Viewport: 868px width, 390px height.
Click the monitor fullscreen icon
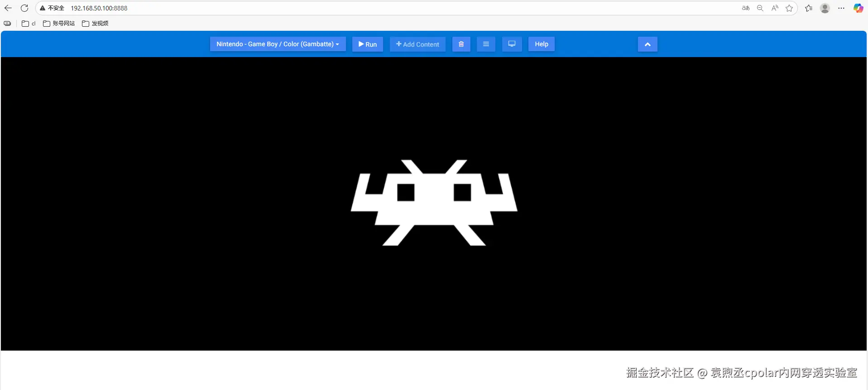click(x=512, y=44)
